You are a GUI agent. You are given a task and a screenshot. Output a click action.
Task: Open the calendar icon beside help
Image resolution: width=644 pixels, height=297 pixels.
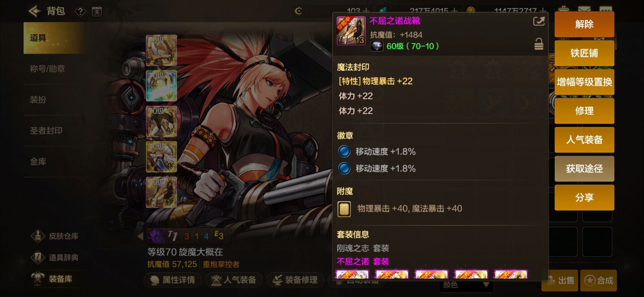[97, 12]
